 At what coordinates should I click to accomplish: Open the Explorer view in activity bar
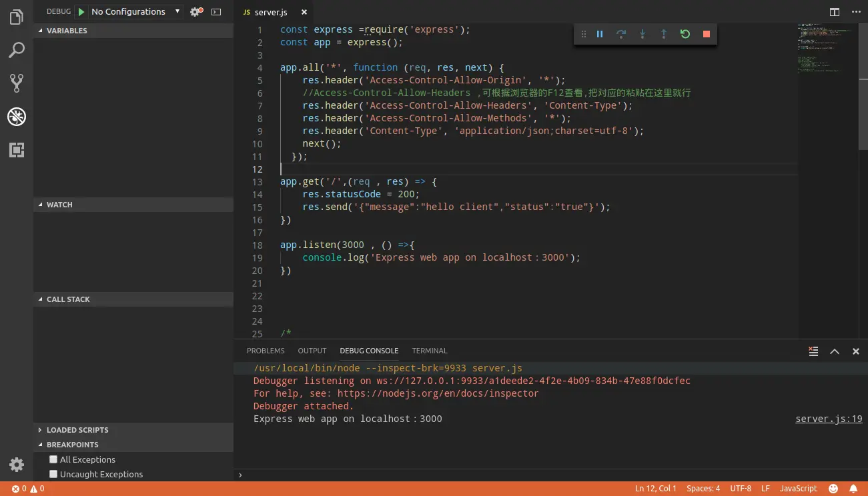[17, 17]
